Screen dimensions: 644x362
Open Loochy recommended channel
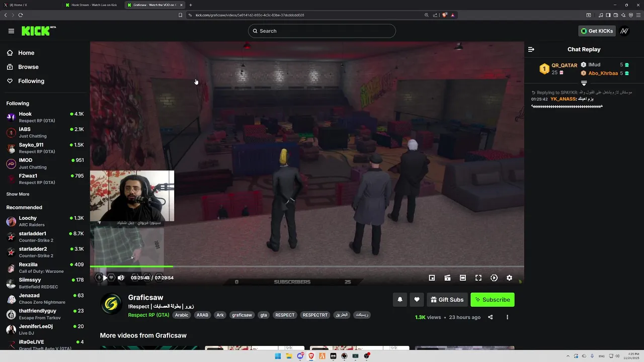45,221
